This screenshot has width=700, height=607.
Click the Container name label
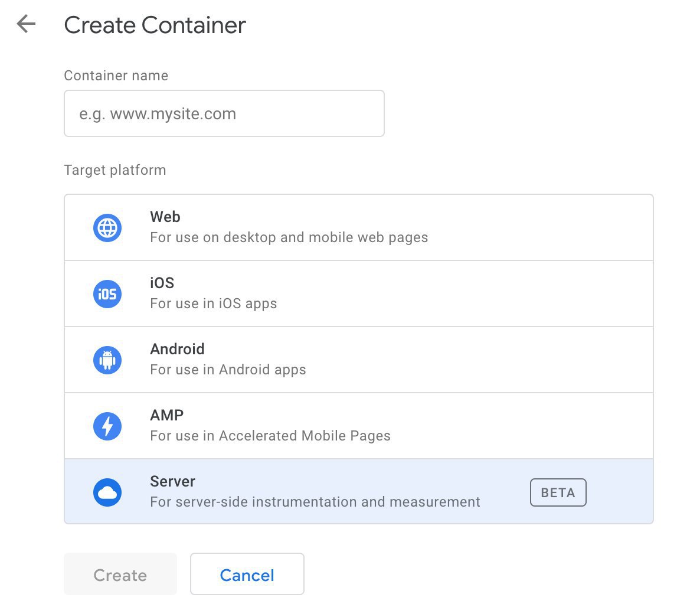(x=116, y=76)
